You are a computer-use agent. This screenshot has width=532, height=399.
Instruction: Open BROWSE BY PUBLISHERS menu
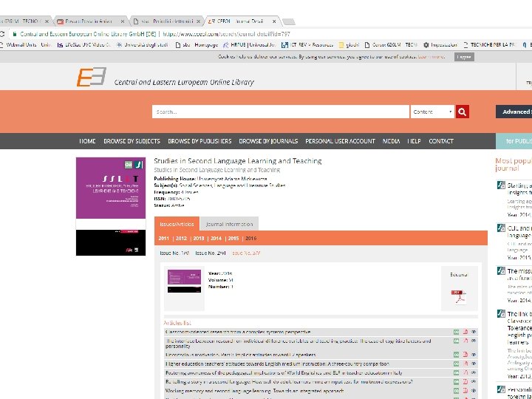(199, 141)
